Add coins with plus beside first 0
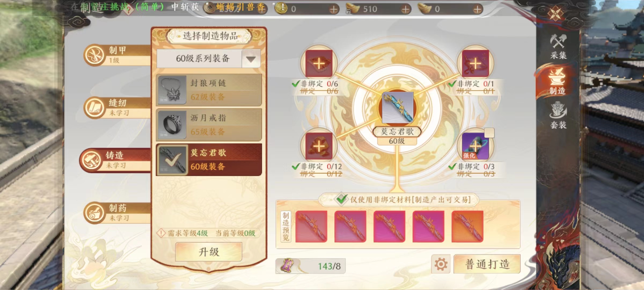Screen dimensions: 644x290 [334, 10]
